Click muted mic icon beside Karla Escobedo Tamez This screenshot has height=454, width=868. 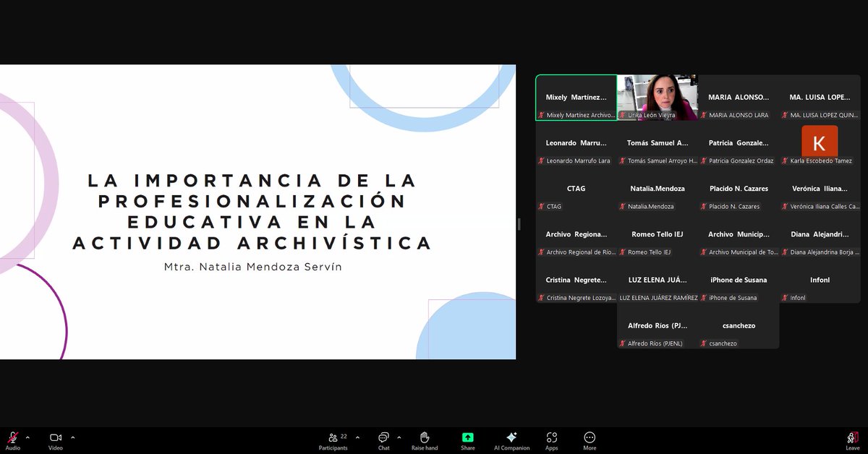pos(786,160)
